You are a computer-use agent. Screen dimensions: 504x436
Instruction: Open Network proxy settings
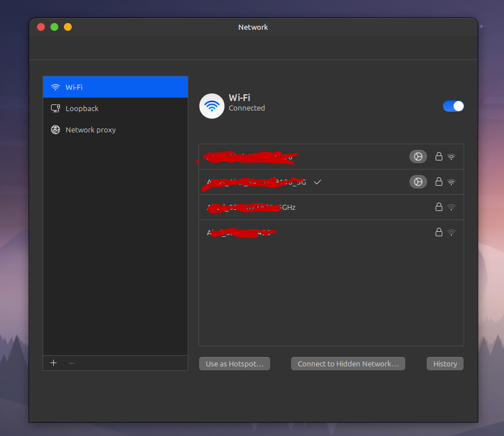tap(115, 130)
